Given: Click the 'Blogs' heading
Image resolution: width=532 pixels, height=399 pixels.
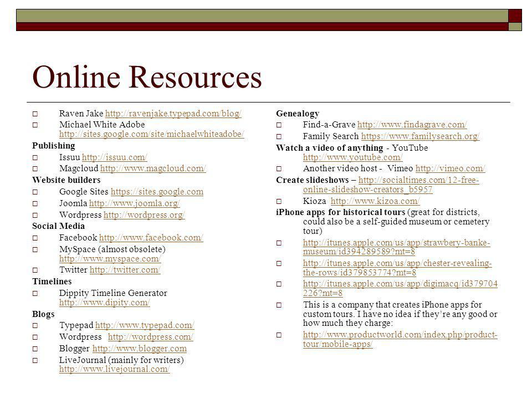Looking at the screenshot, I should coord(43,315).
